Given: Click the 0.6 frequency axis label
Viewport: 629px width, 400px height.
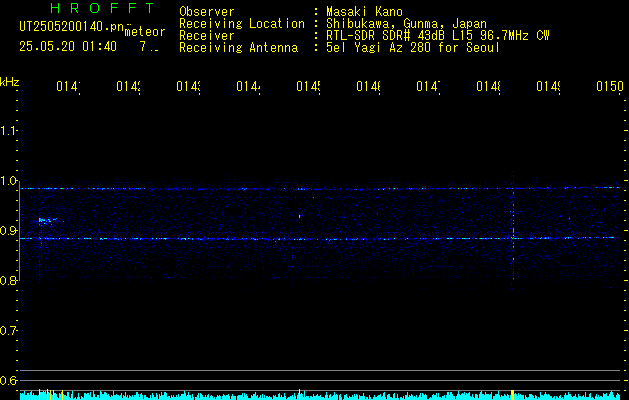Looking at the screenshot, I should 8,380.
